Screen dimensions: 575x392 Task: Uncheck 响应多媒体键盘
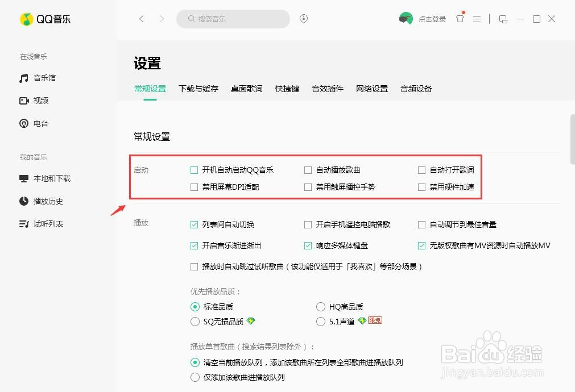tap(308, 245)
